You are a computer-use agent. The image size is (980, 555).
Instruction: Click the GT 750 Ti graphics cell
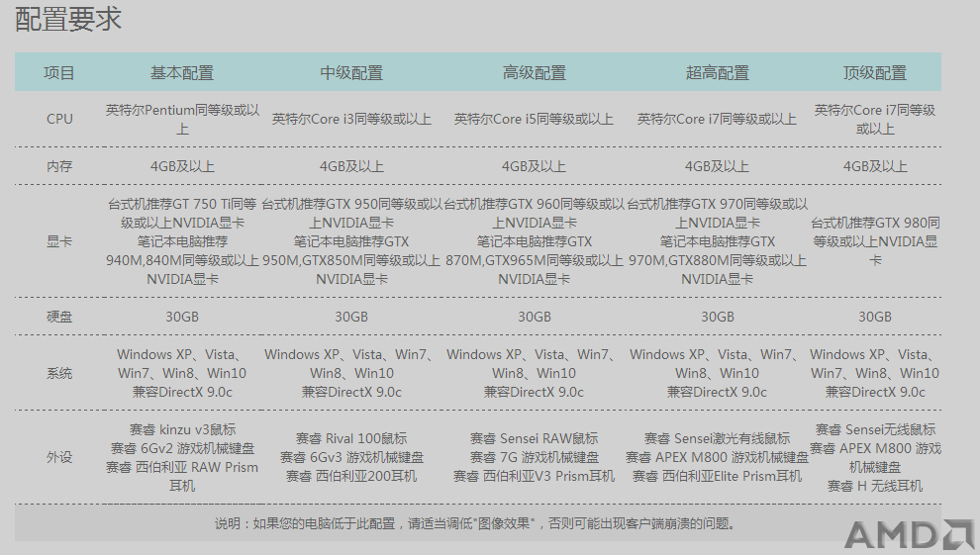pos(182,241)
